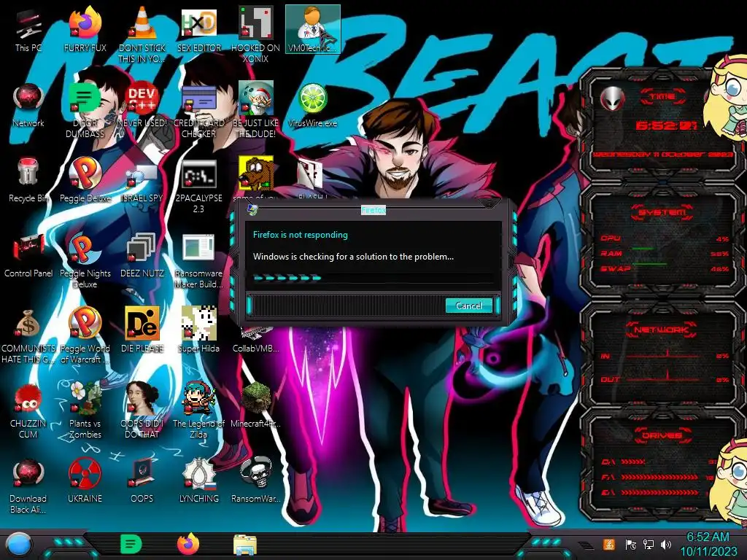Screen dimensions: 747x560
Task: Click the dialog's solution-check progress bar
Action: [373, 278]
